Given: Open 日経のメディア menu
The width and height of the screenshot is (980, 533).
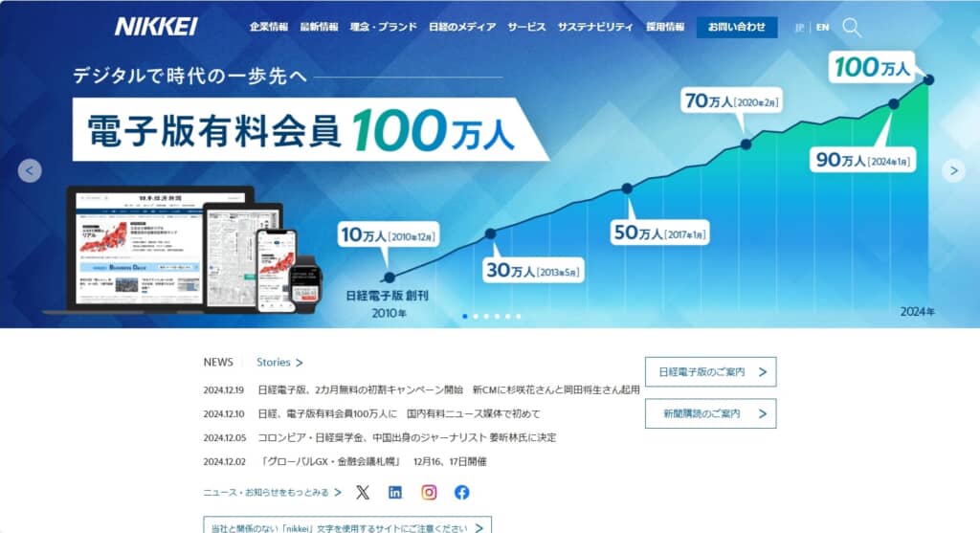Looking at the screenshot, I should point(462,27).
